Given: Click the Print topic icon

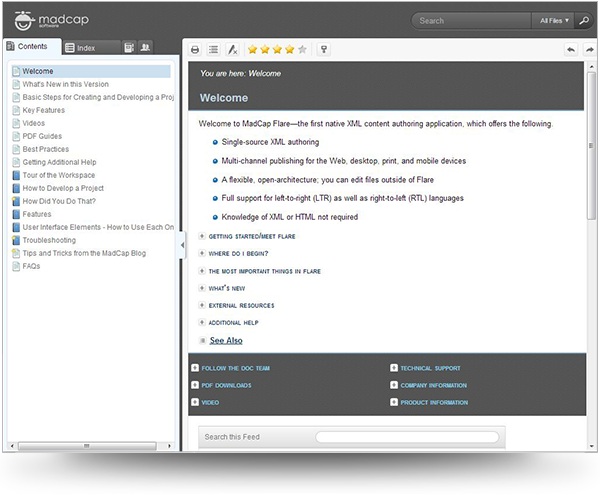Looking at the screenshot, I should pos(195,50).
